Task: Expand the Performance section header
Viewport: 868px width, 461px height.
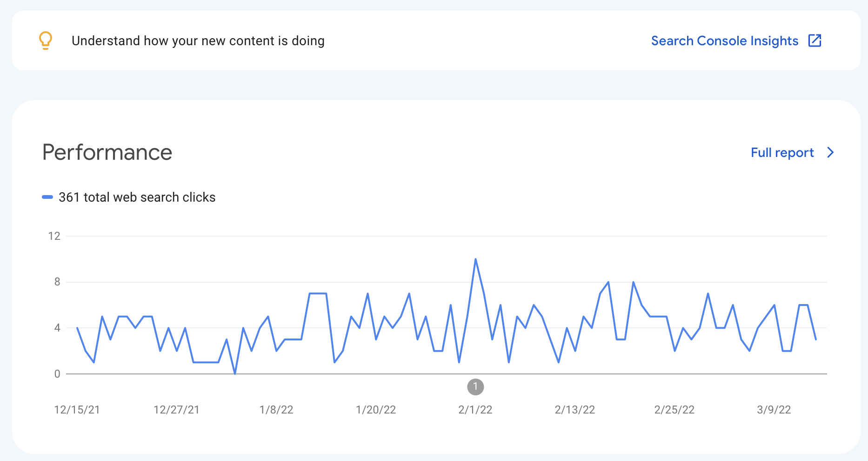Action: tap(107, 152)
